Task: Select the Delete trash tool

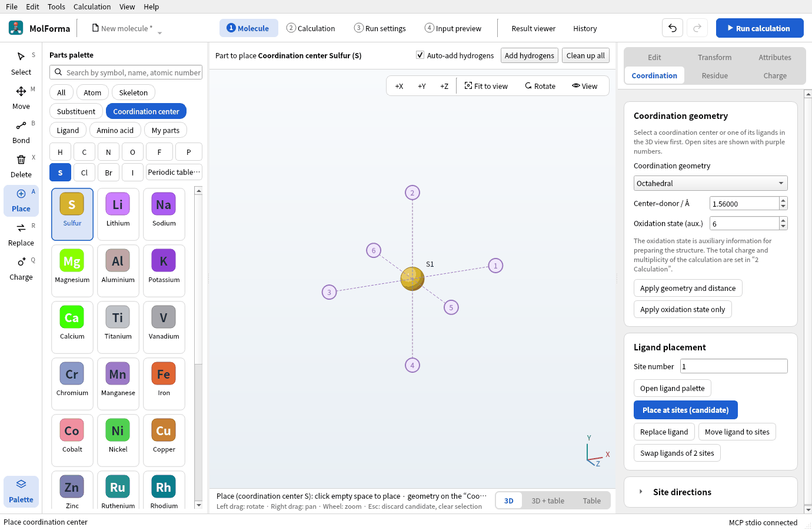Action: click(x=21, y=166)
